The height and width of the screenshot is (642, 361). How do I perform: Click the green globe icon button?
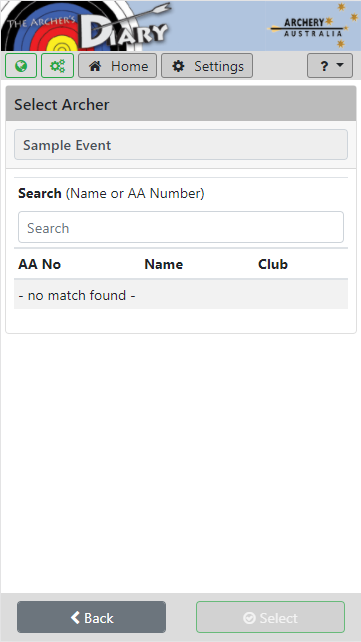[21, 66]
